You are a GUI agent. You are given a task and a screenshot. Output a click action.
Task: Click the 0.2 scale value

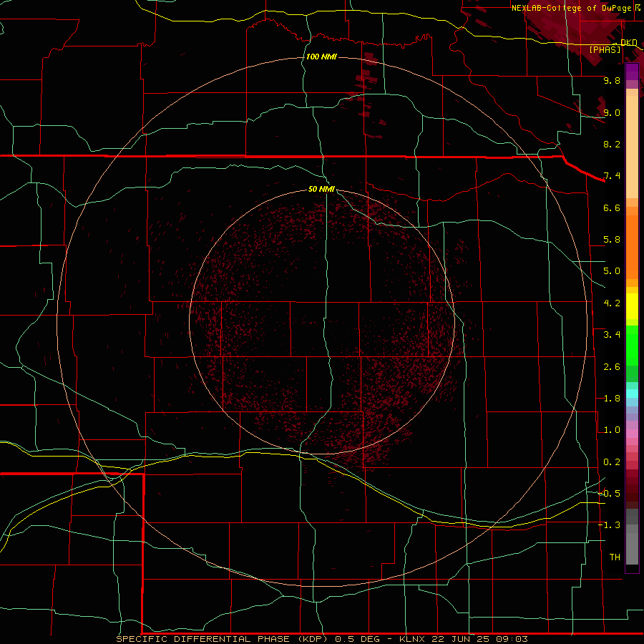612,462
